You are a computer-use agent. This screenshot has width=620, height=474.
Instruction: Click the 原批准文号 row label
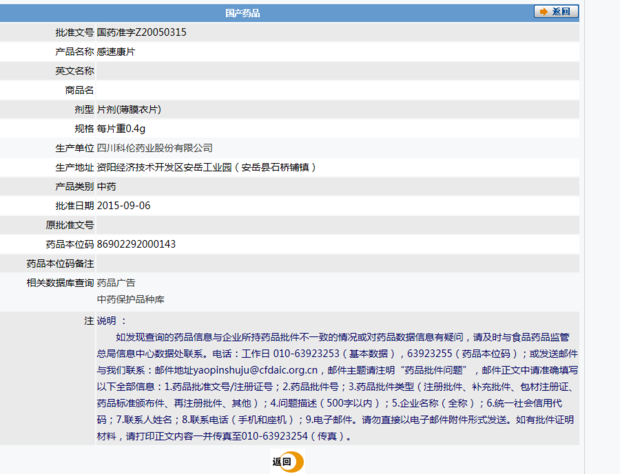click(69, 224)
